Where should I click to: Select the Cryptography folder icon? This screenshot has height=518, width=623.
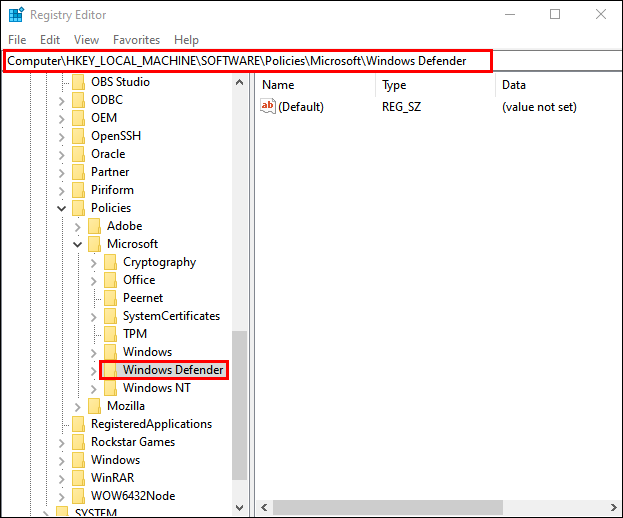point(110,262)
